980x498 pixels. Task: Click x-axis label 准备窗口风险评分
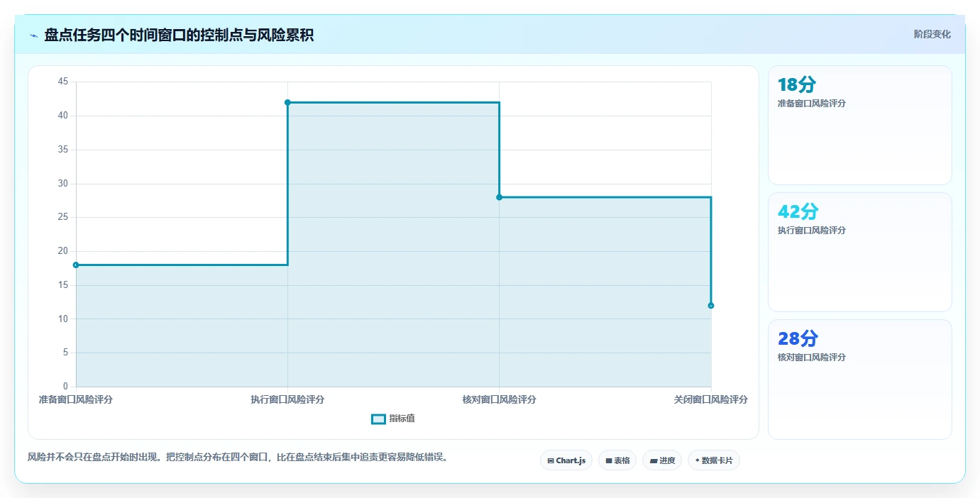(x=76, y=400)
